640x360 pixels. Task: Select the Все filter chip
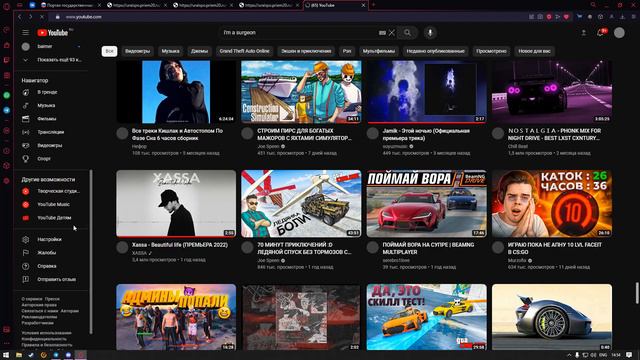[x=109, y=51]
